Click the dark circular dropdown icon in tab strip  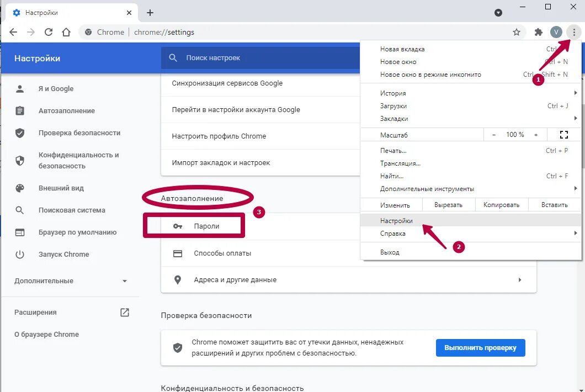coord(498,13)
